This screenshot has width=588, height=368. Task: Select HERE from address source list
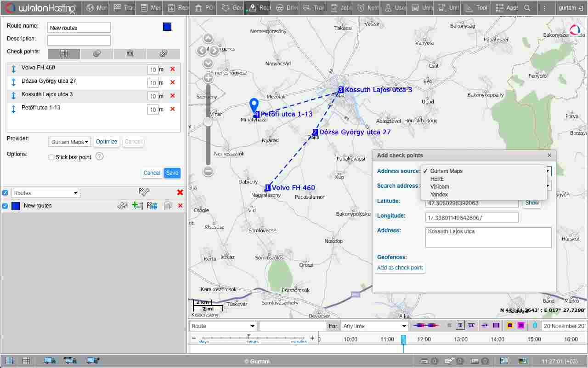tap(437, 178)
